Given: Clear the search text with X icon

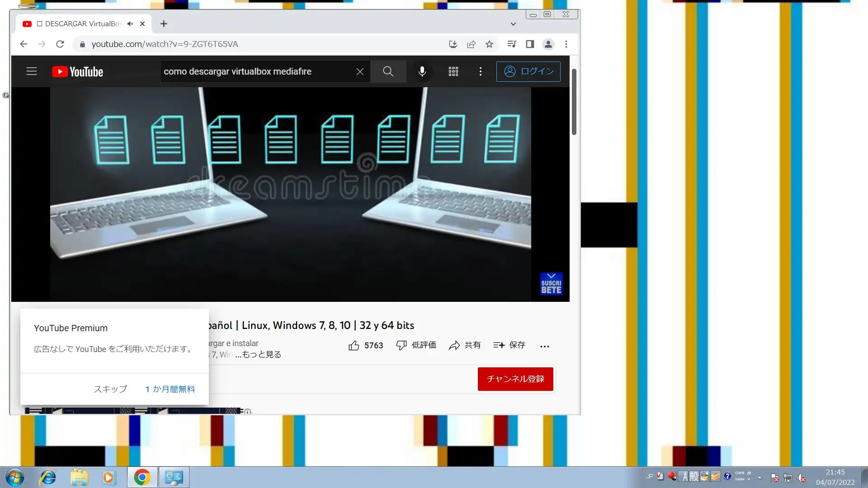Looking at the screenshot, I should click(360, 71).
